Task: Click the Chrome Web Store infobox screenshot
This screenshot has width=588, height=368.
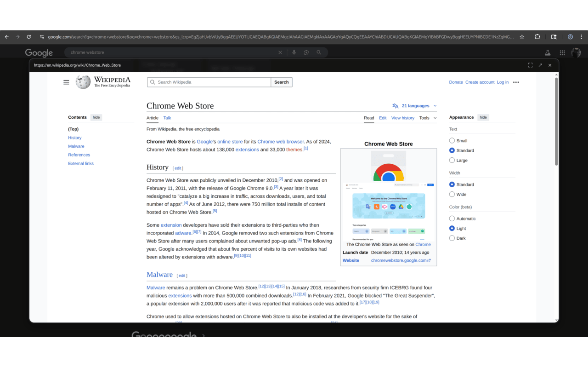Action: coord(389,195)
